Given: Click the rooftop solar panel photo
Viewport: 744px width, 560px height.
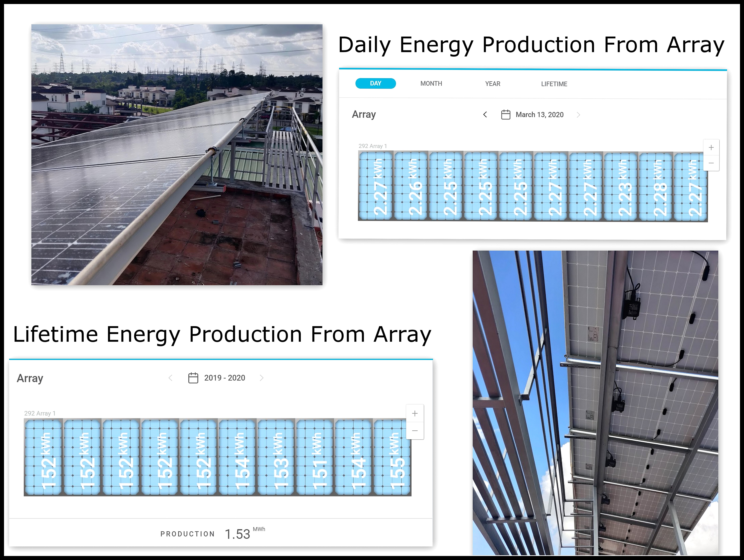Looking at the screenshot, I should (177, 155).
